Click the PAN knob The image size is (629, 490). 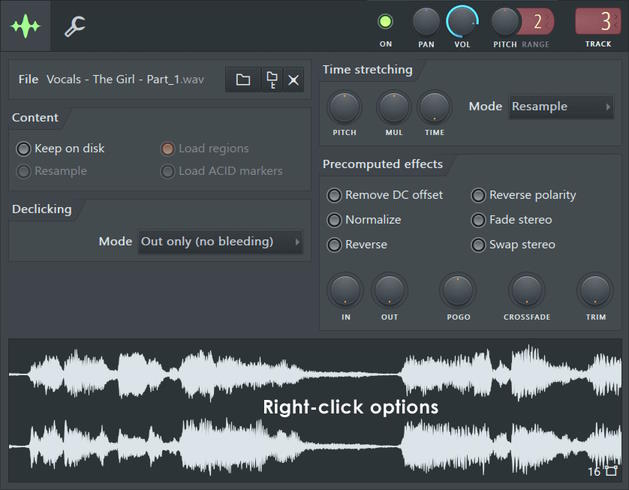pyautogui.click(x=426, y=21)
